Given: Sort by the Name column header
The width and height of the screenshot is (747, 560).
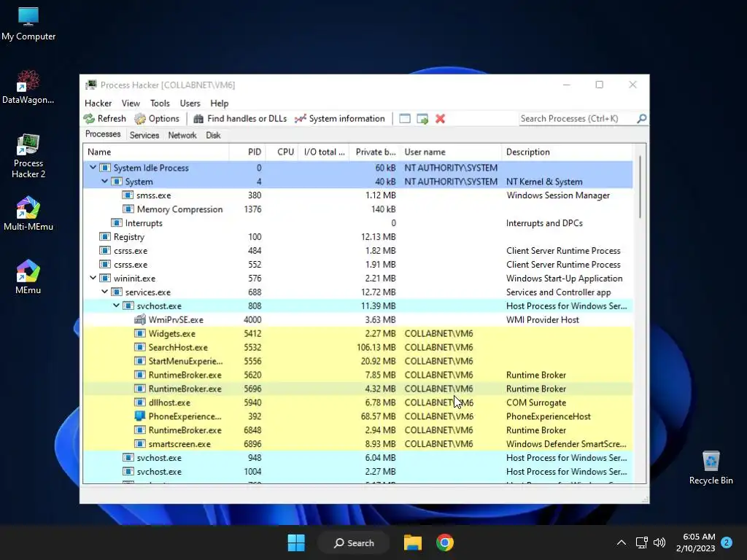Looking at the screenshot, I should 156,152.
